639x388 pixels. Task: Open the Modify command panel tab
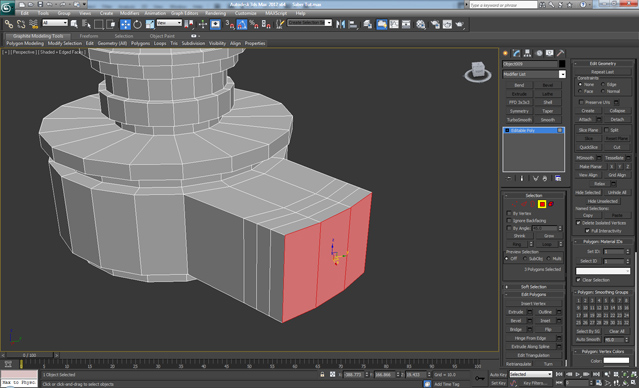point(516,53)
